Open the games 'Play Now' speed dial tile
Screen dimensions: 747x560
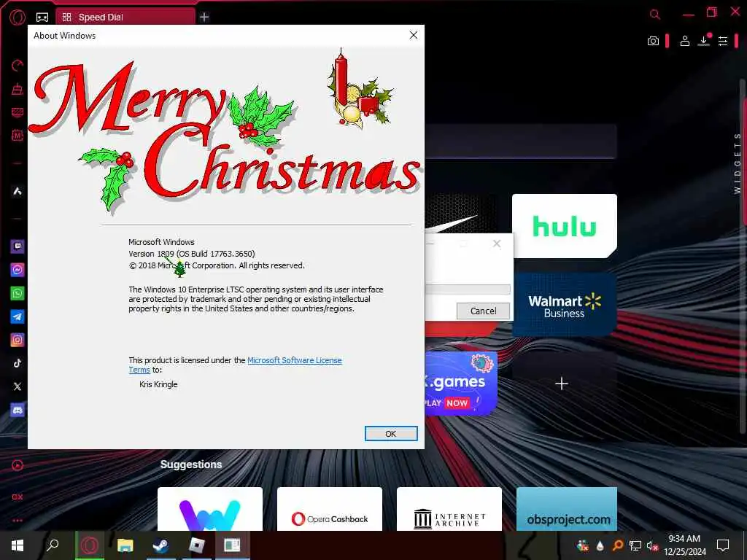(461, 384)
